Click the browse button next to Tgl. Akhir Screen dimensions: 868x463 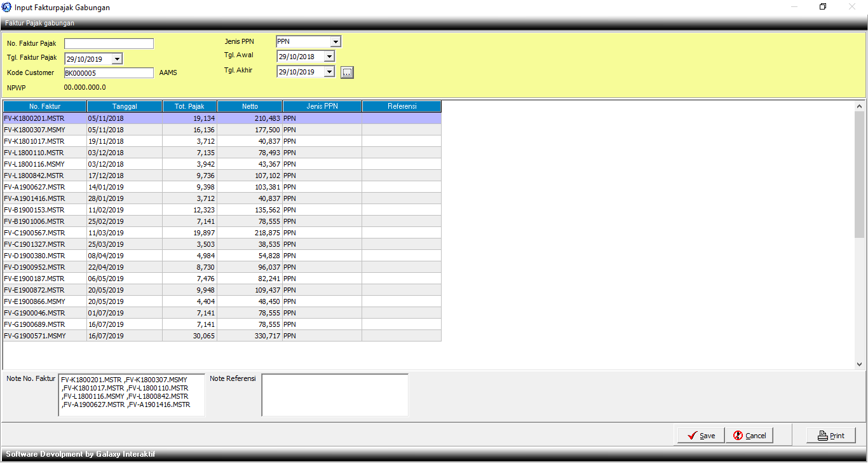tap(347, 73)
